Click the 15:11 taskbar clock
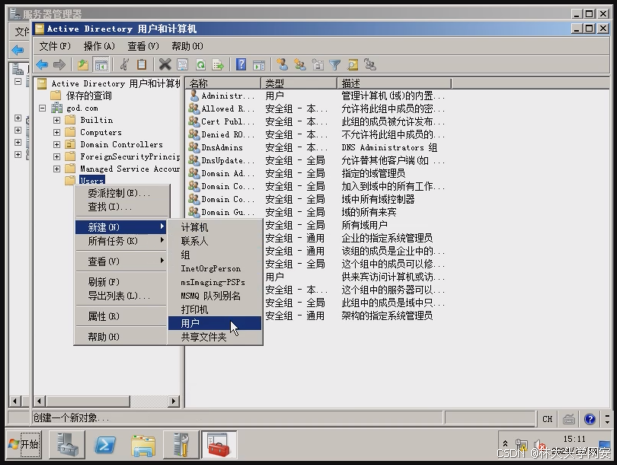The width and height of the screenshot is (617, 465). pyautogui.click(x=574, y=439)
